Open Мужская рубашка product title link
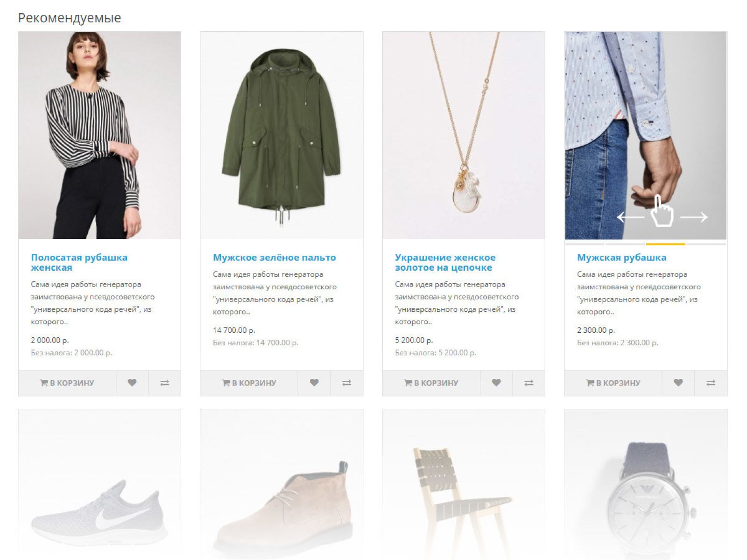 tap(621, 257)
